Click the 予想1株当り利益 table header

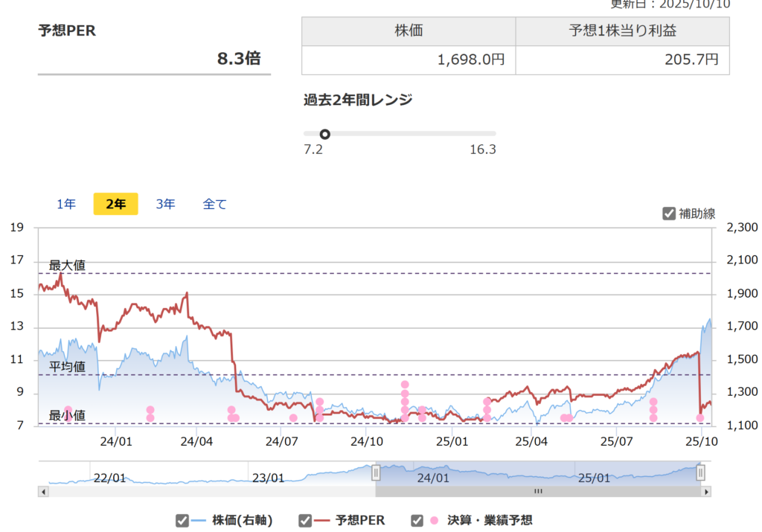[x=622, y=31]
